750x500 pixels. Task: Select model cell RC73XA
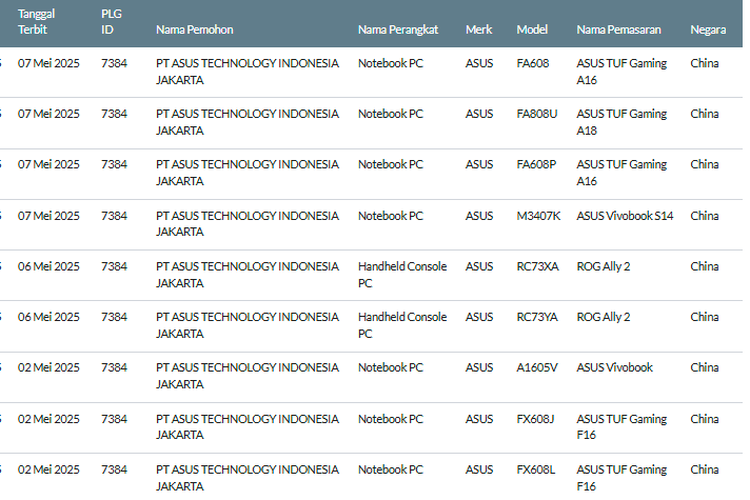538,267
